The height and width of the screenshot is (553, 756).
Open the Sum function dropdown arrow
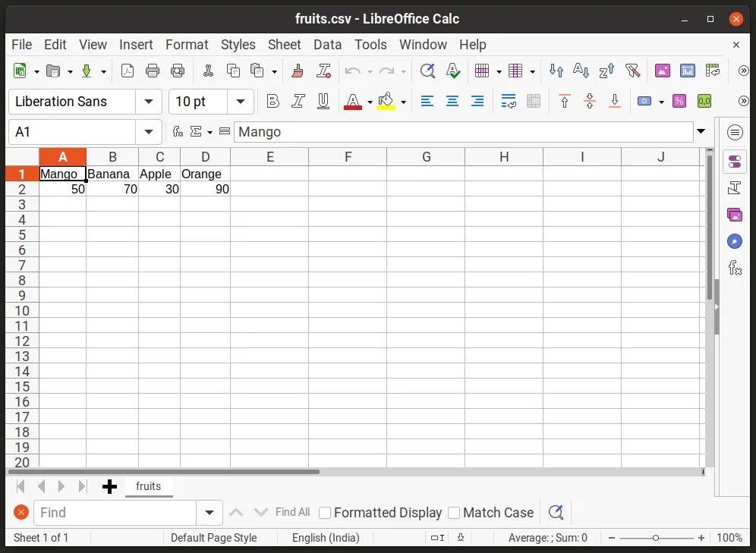[209, 131]
